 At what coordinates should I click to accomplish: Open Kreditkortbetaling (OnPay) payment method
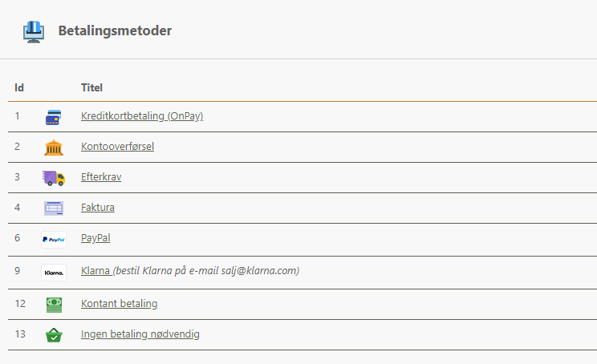142,116
